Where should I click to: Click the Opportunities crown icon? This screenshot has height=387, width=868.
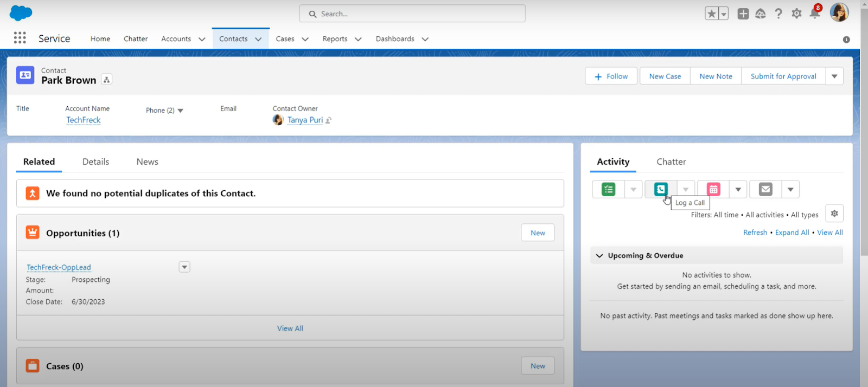point(33,233)
